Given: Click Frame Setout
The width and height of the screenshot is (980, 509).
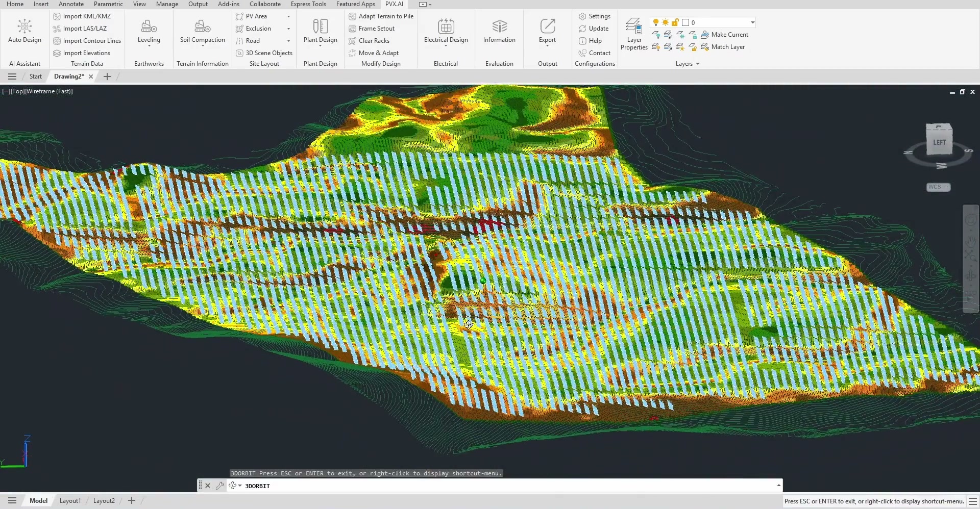Looking at the screenshot, I should [x=372, y=29].
